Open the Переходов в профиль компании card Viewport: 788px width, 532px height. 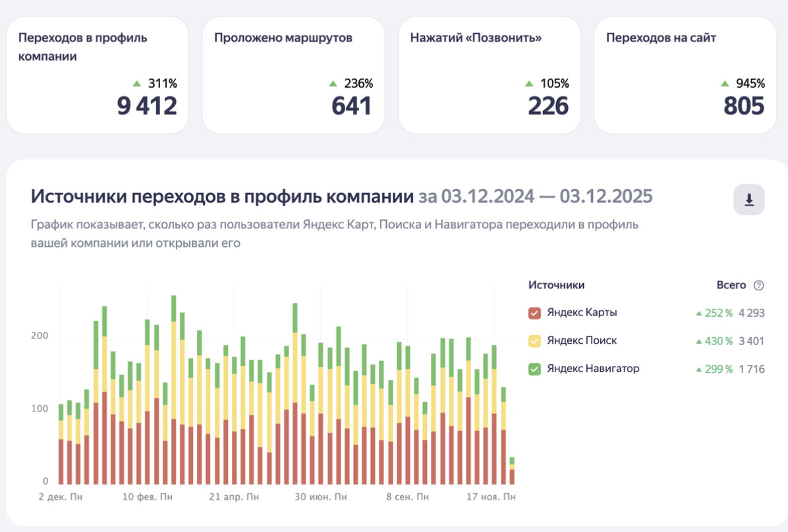[x=98, y=75]
